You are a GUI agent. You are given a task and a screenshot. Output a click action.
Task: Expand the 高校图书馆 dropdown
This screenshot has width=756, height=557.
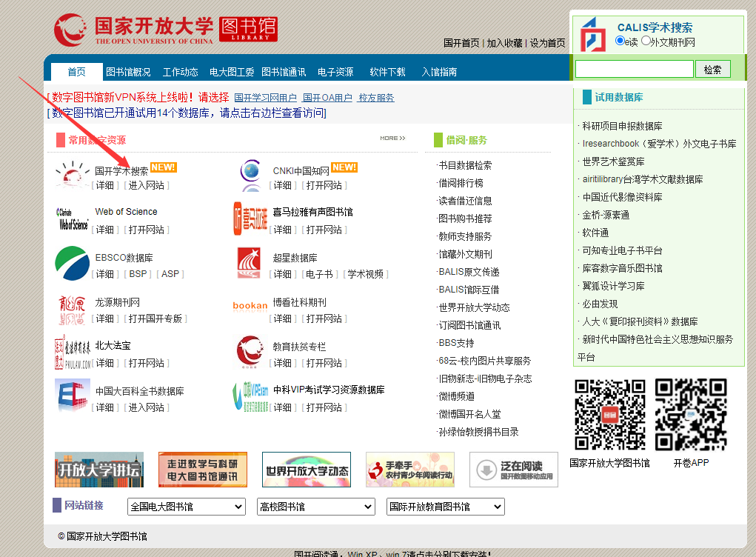click(316, 507)
